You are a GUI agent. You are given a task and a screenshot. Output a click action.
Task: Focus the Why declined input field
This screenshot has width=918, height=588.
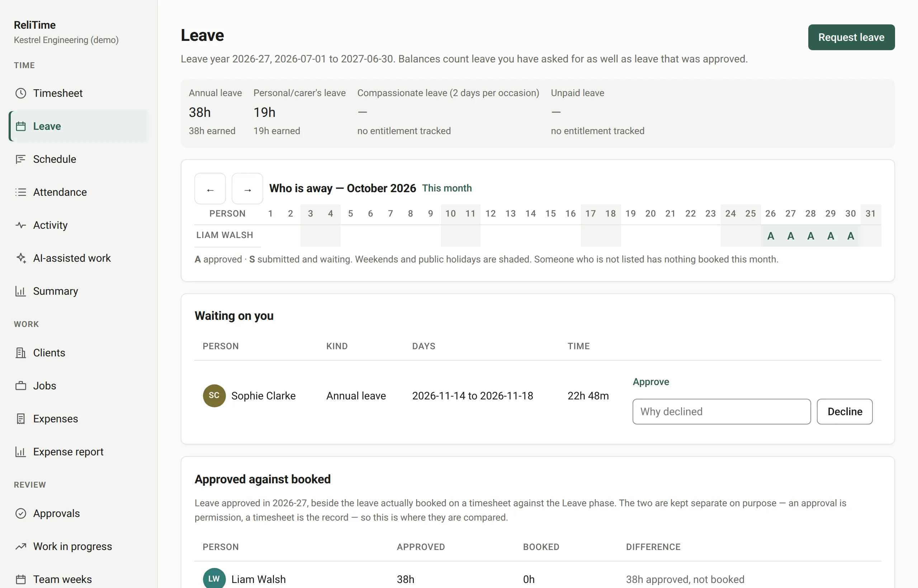click(721, 412)
